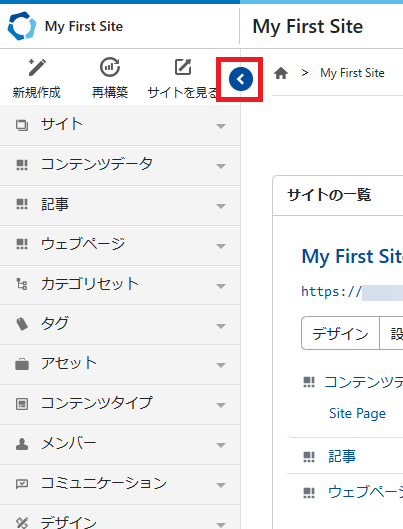Viewport: 403px width, 529px height.
Task: Click the アセット briefcase icon
Action: [x=22, y=364]
